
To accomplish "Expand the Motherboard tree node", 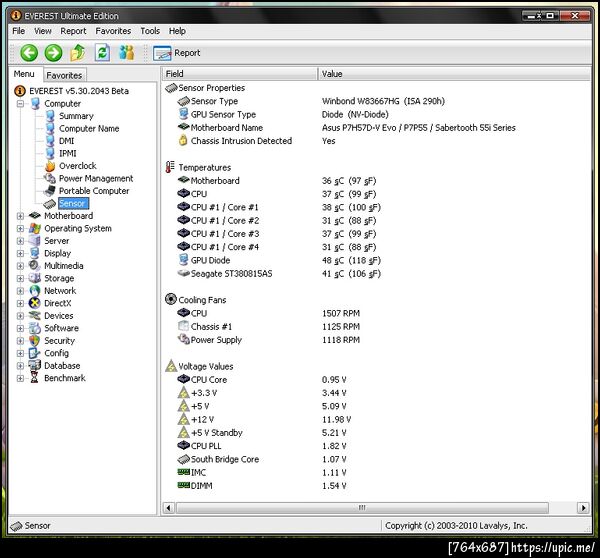I will click(20, 216).
